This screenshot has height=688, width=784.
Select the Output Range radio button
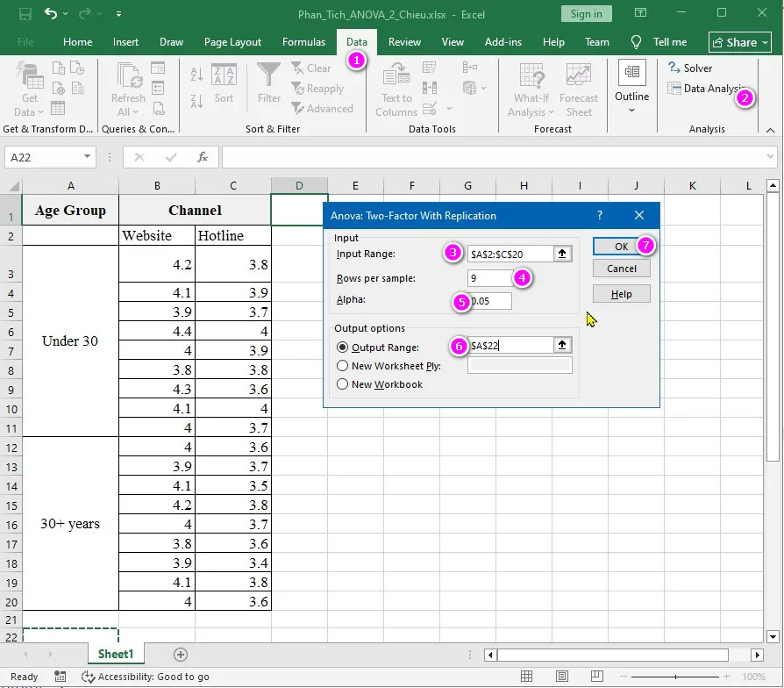point(342,347)
